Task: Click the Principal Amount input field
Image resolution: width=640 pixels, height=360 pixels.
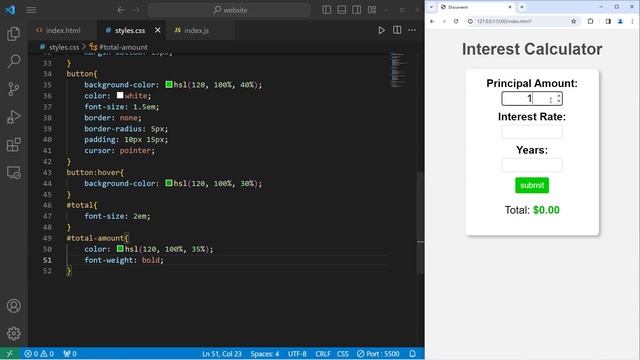Action: pyautogui.click(x=532, y=98)
